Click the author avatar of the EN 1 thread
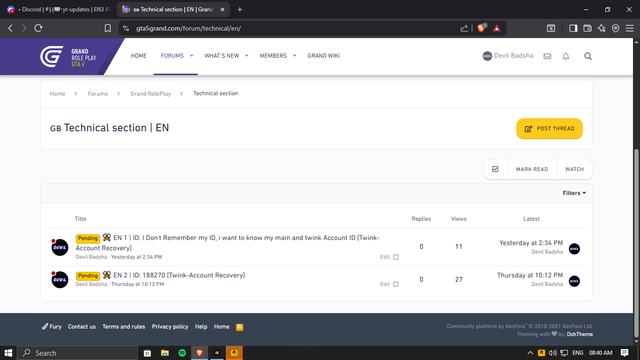 click(x=60, y=247)
